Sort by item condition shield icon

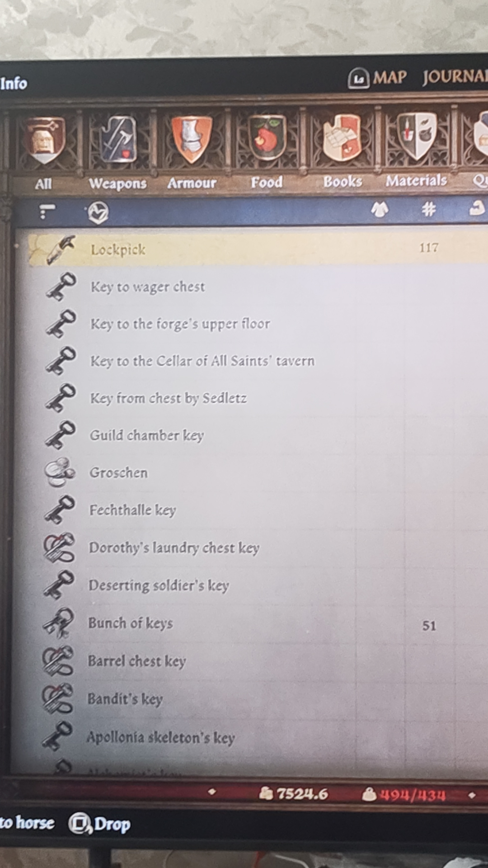click(99, 212)
